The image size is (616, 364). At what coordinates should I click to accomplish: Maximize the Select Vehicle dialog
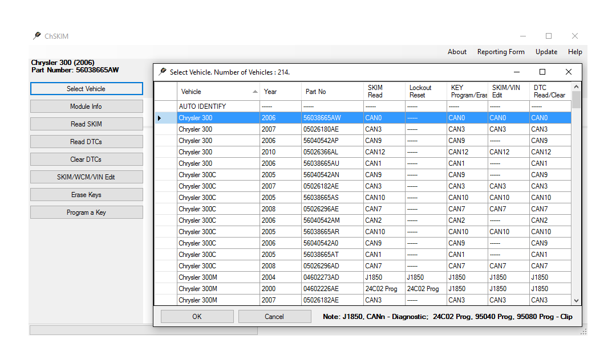tap(542, 72)
